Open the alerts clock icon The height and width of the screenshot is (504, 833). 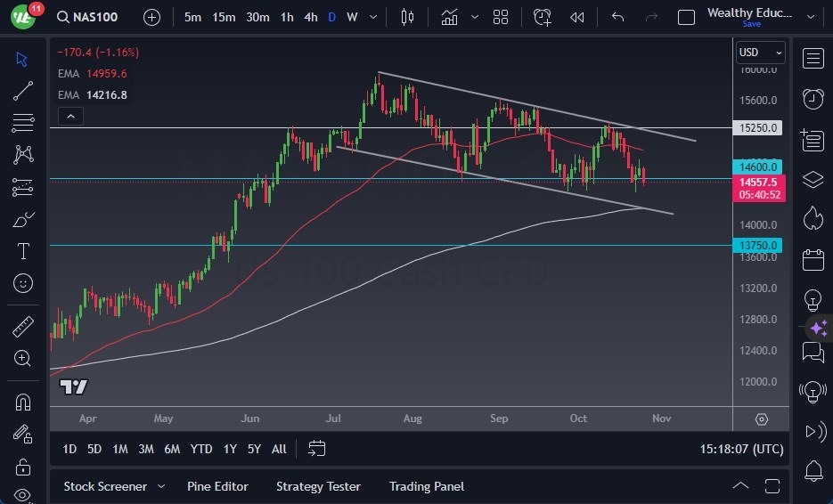813,99
